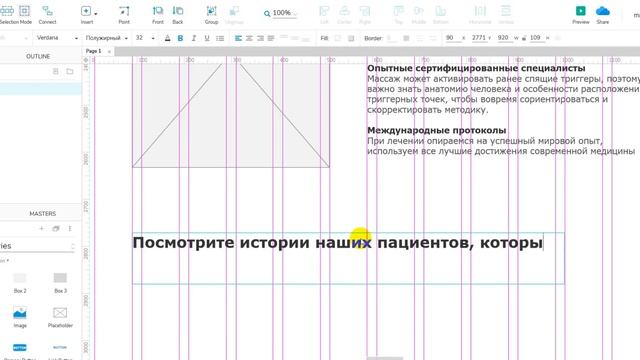Toggle bullet list formatting
The width and height of the screenshot is (640, 360).
pos(220,38)
